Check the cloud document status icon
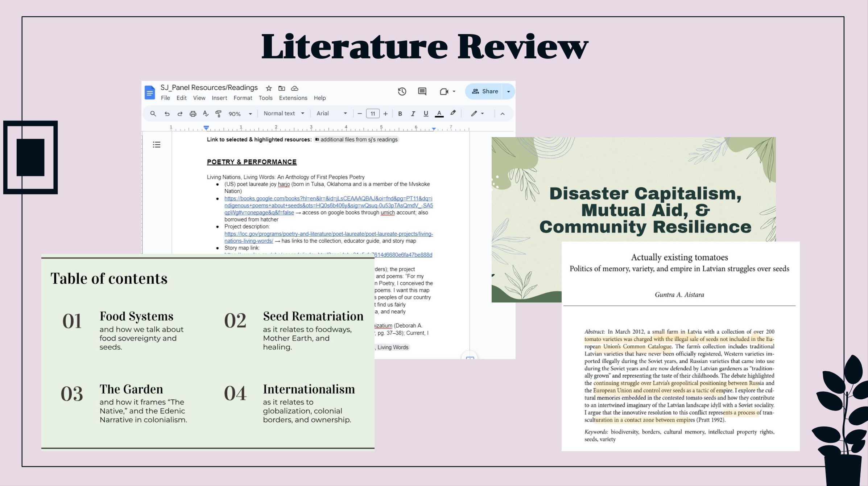The width and height of the screenshot is (868, 486). pos(295,88)
